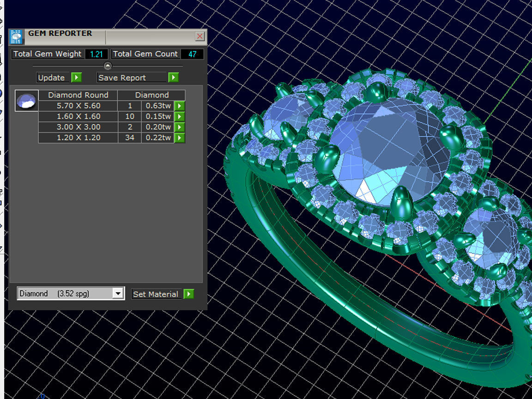Click the 0.63tw weight cell
The height and width of the screenshot is (399, 532).
click(x=158, y=106)
